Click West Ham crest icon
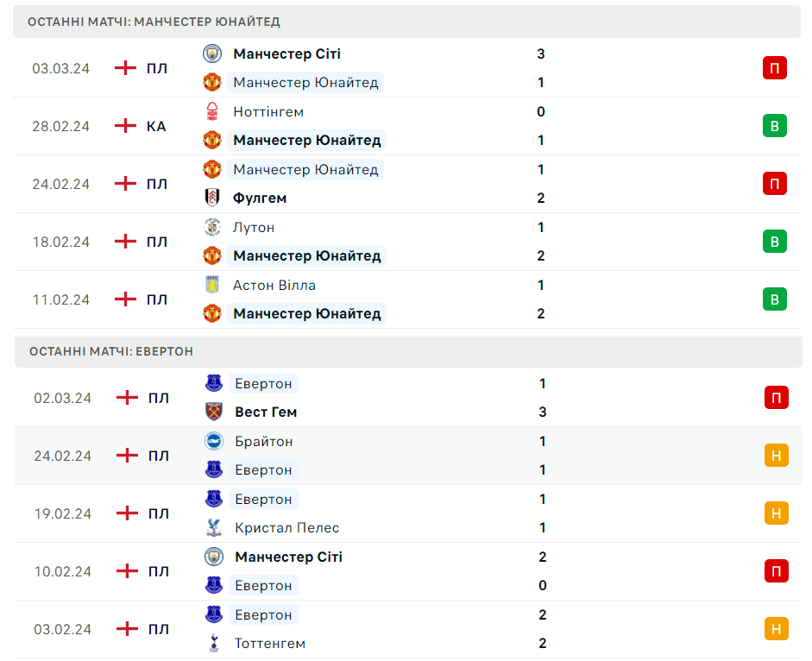The height and width of the screenshot is (661, 812). click(x=213, y=412)
